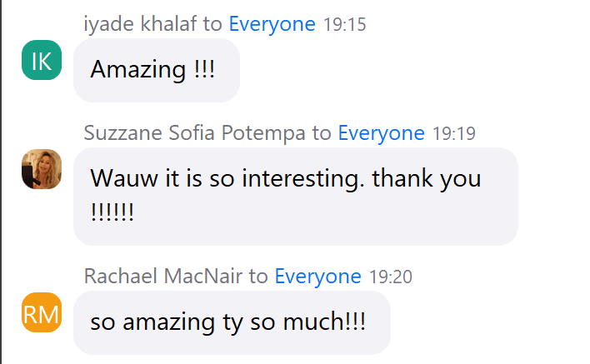This screenshot has height=364, width=590.
Task: Select the 'Amazing !!!' message bubble
Action: tap(157, 71)
